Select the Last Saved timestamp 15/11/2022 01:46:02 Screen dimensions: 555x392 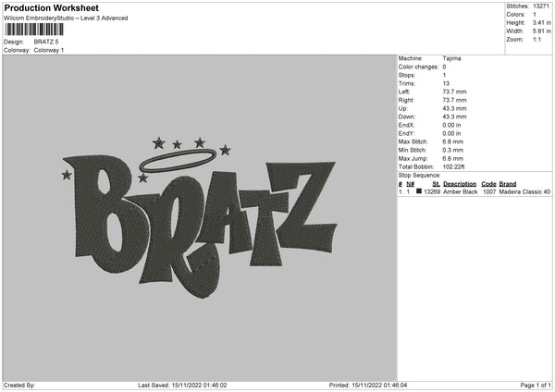(x=199, y=386)
